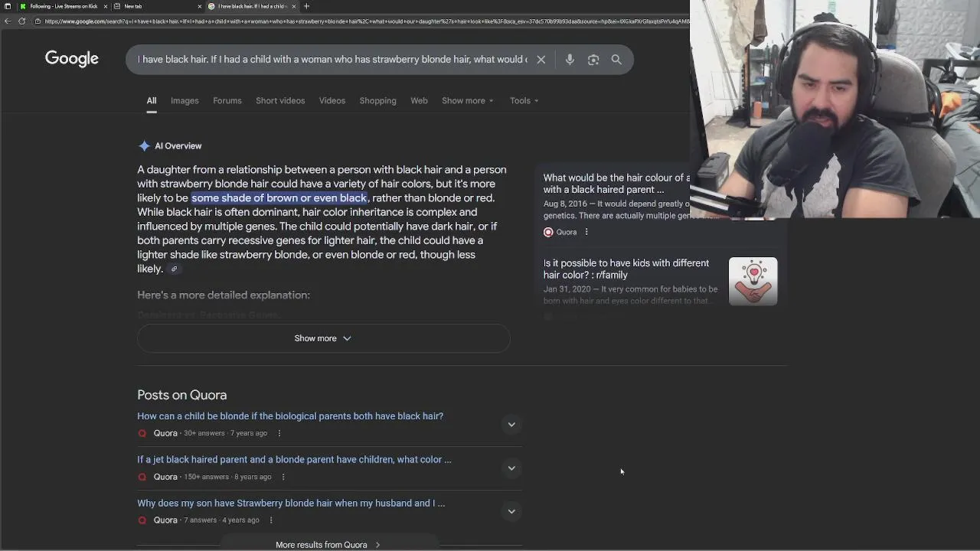Click the link icon after 'though less likely.'
This screenshot has height=551, width=980.
pyautogui.click(x=174, y=269)
